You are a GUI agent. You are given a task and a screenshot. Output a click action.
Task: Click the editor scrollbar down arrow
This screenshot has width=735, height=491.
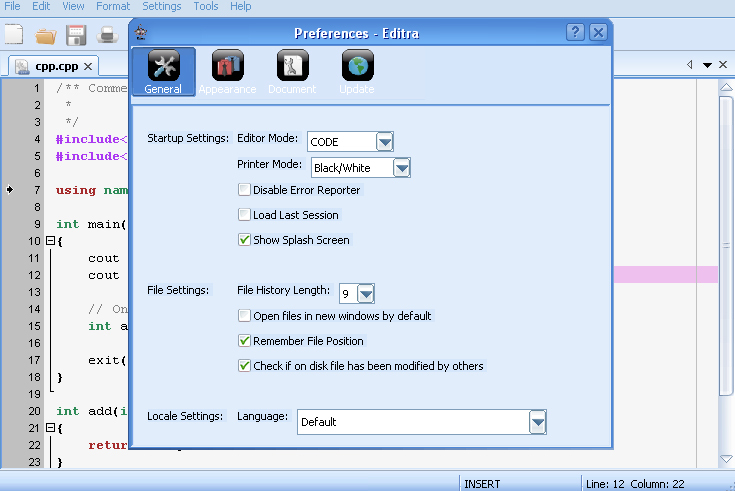[x=726, y=458]
